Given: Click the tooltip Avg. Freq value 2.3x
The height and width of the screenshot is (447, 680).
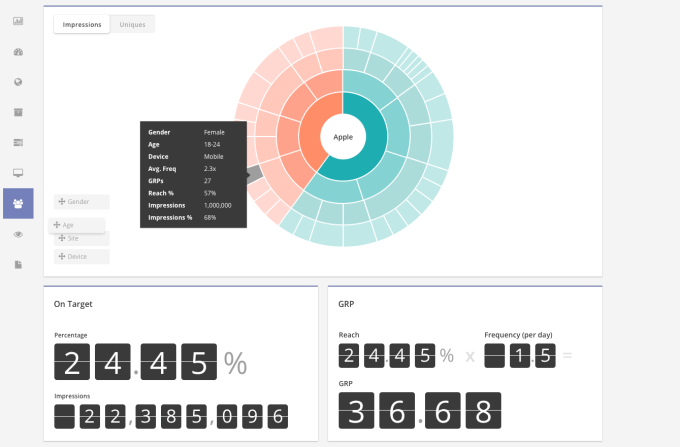Looking at the screenshot, I should [x=210, y=169].
